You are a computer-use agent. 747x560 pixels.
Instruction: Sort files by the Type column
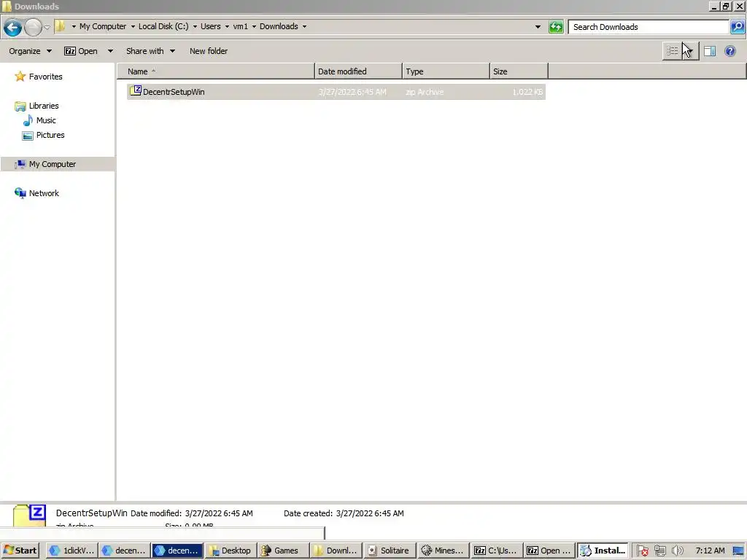click(446, 71)
